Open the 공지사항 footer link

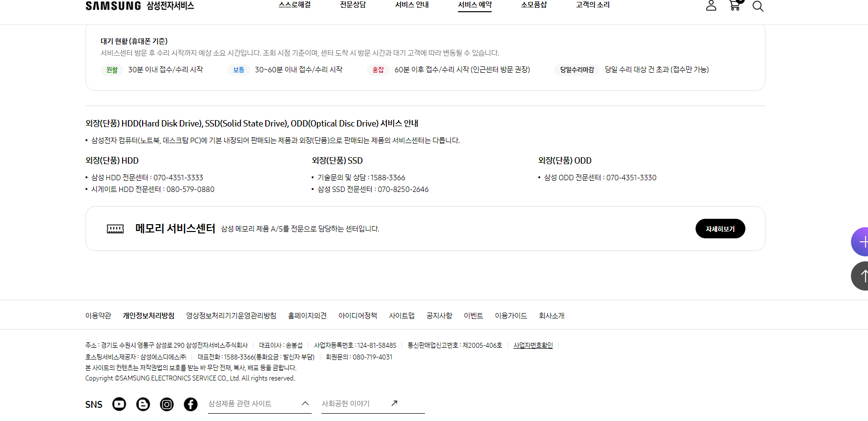(439, 316)
